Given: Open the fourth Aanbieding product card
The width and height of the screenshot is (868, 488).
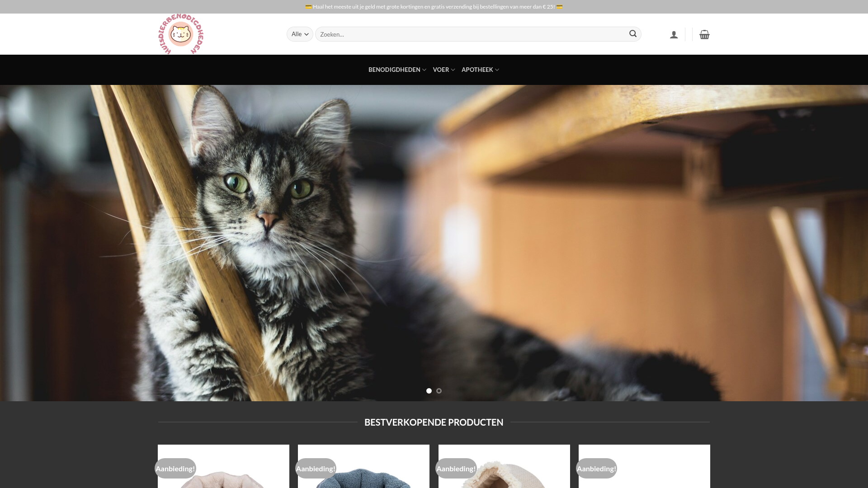Looking at the screenshot, I should coord(644,466).
